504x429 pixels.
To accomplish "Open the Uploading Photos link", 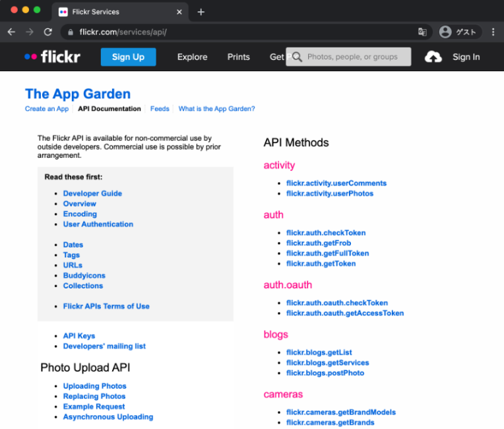I will tap(94, 386).
